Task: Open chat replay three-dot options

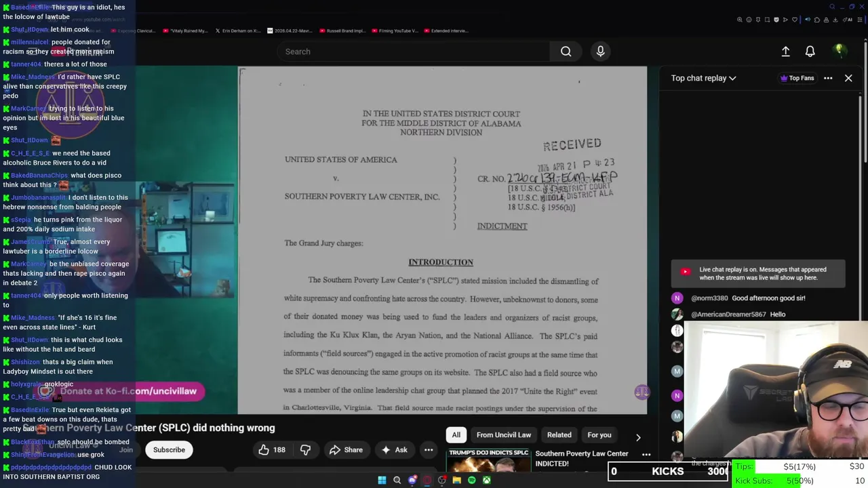Action: (x=828, y=78)
